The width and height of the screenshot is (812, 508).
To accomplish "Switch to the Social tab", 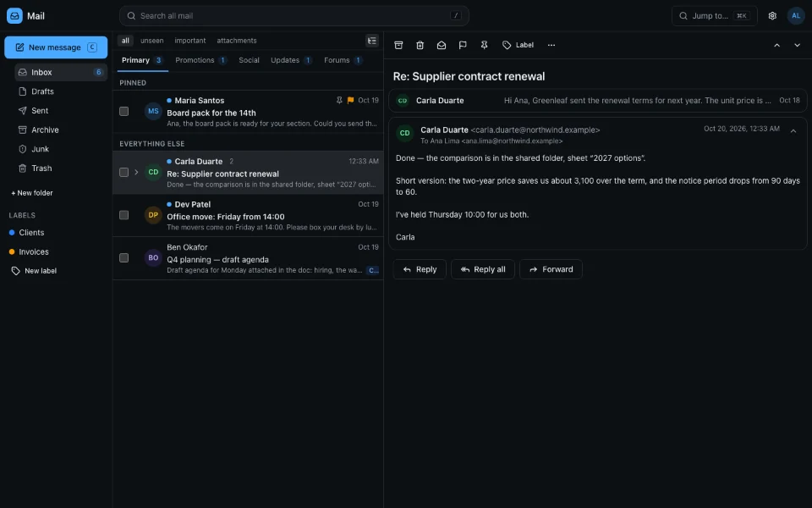I will (249, 60).
